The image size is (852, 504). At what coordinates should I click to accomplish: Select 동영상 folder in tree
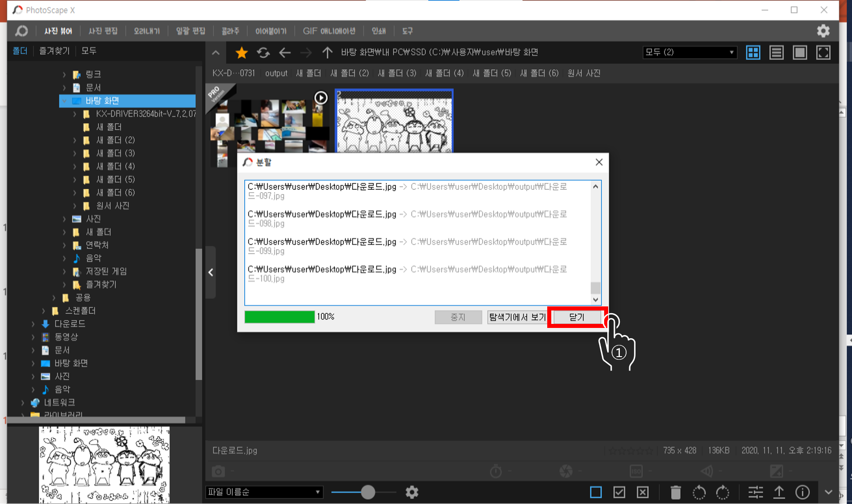pos(66,337)
